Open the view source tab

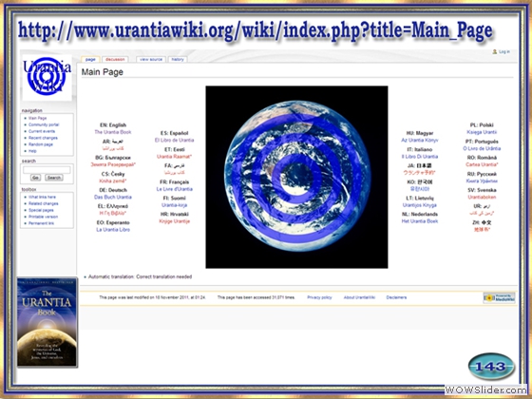pyautogui.click(x=151, y=59)
